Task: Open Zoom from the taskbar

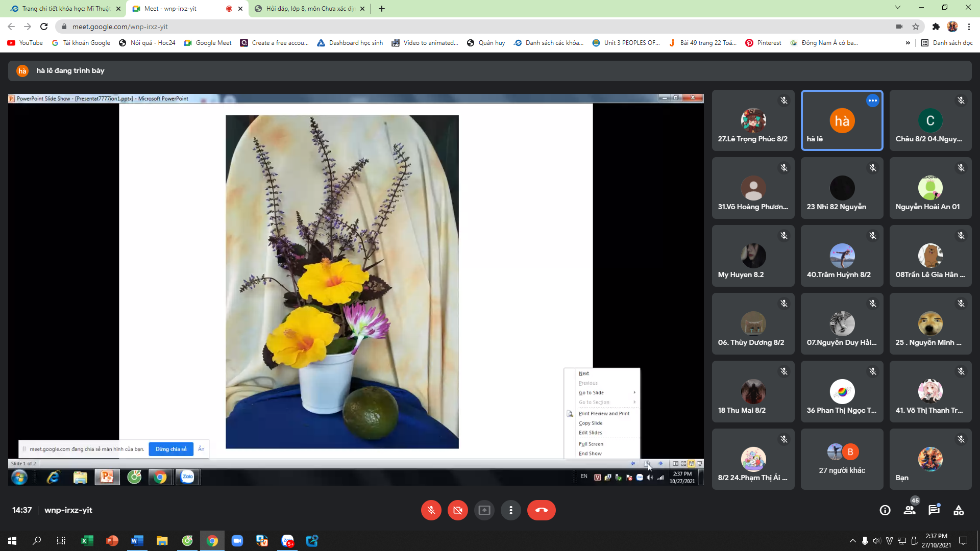Action: 237,541
